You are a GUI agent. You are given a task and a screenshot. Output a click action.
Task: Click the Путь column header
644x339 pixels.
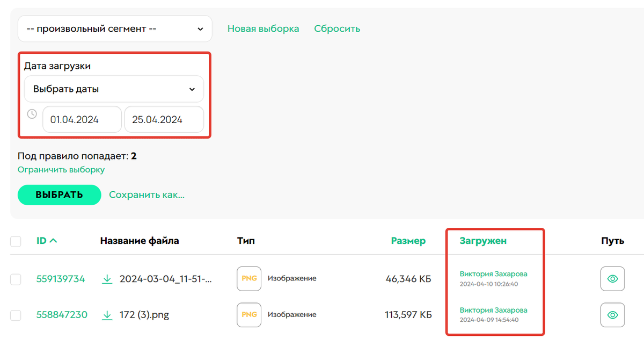612,241
